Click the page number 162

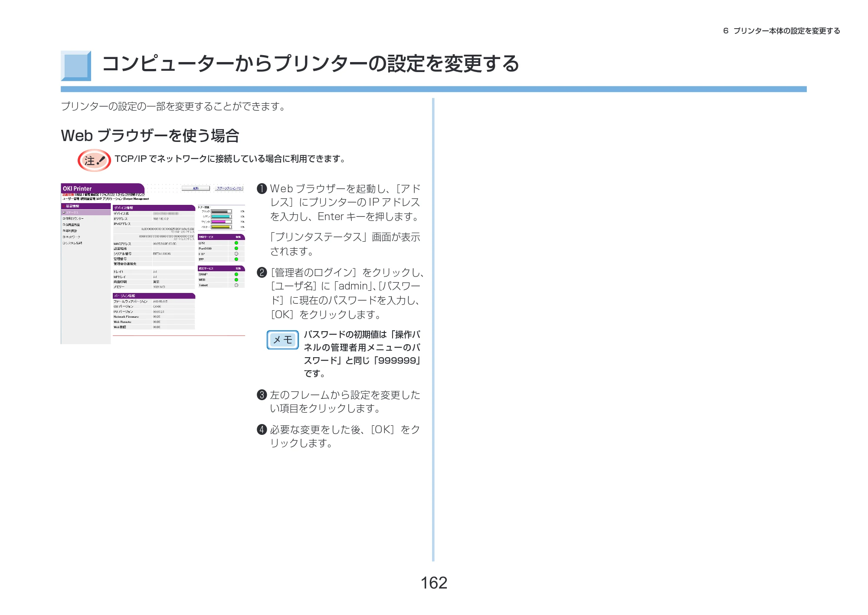point(434,583)
